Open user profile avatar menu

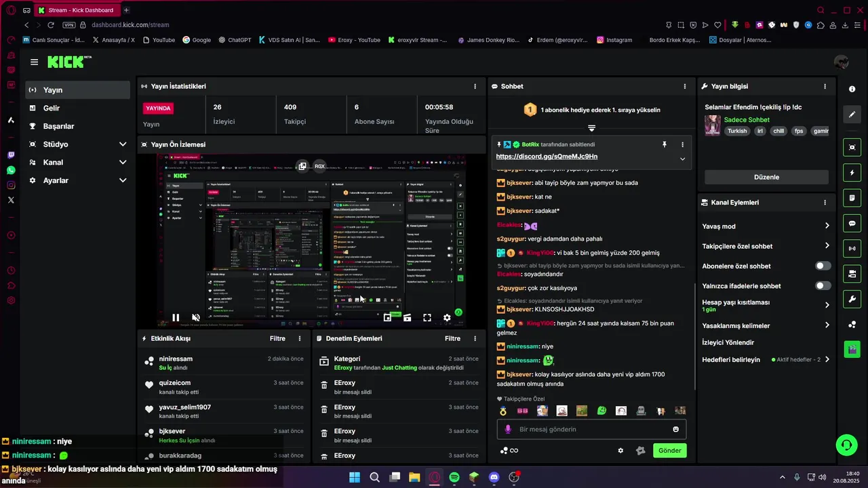click(x=841, y=62)
